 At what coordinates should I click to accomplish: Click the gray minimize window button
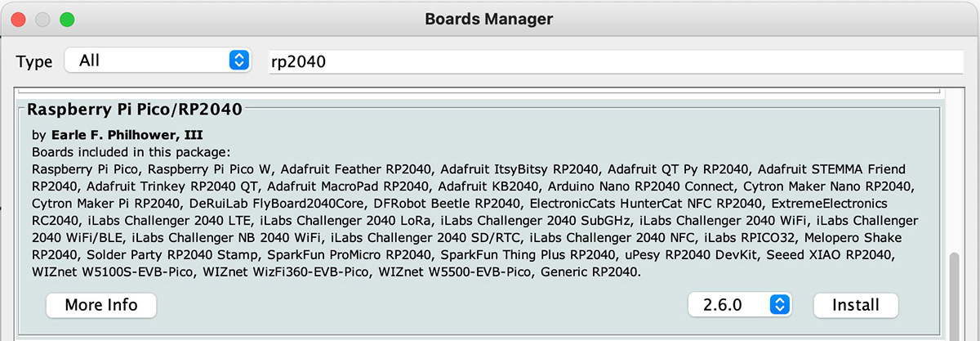[x=42, y=18]
